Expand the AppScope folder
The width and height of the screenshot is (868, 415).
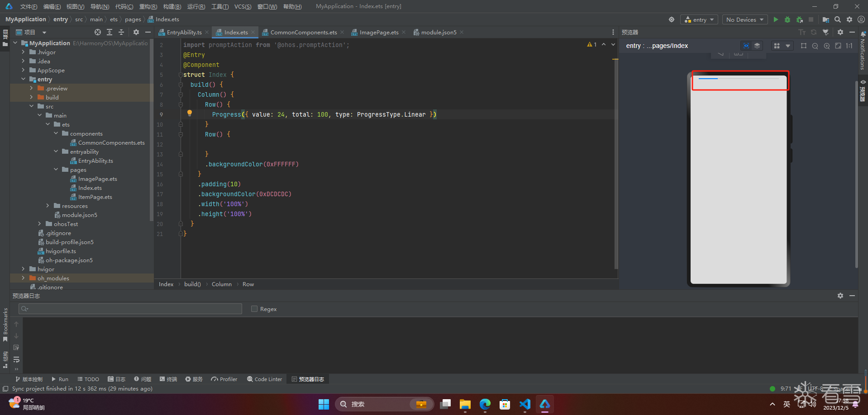pos(24,70)
